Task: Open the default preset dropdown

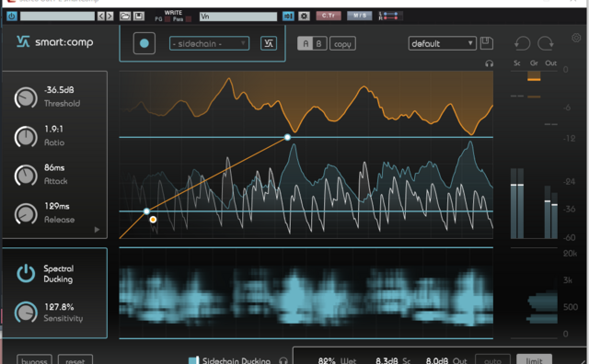Action: click(442, 43)
